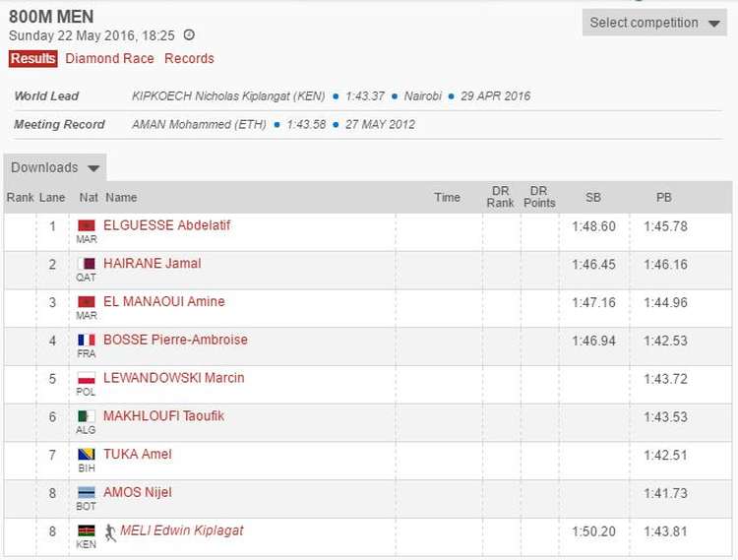Image resolution: width=738 pixels, height=560 pixels.
Task: Open BOSSE Pierre-Ambroise athlete link
Action: pos(175,340)
